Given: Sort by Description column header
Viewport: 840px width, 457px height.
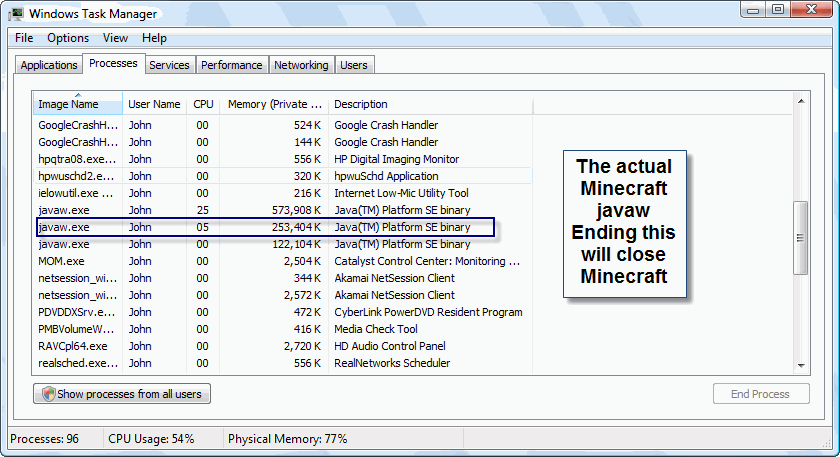Looking at the screenshot, I should click(431, 104).
